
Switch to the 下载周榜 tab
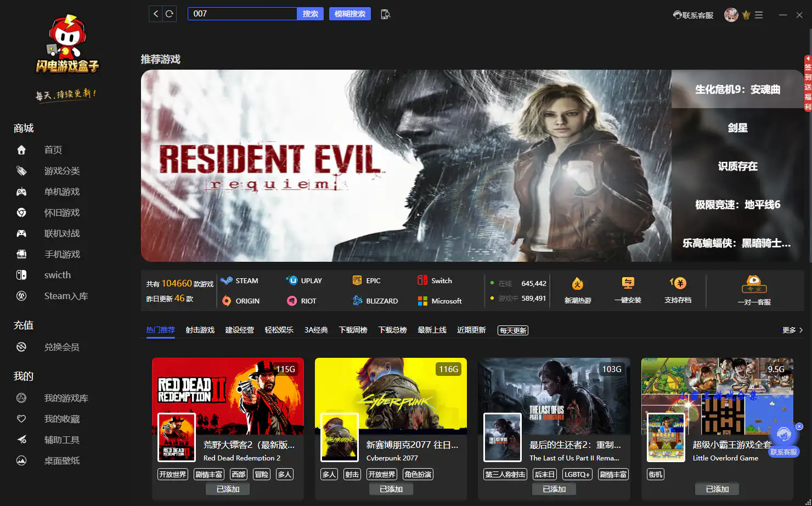point(353,330)
